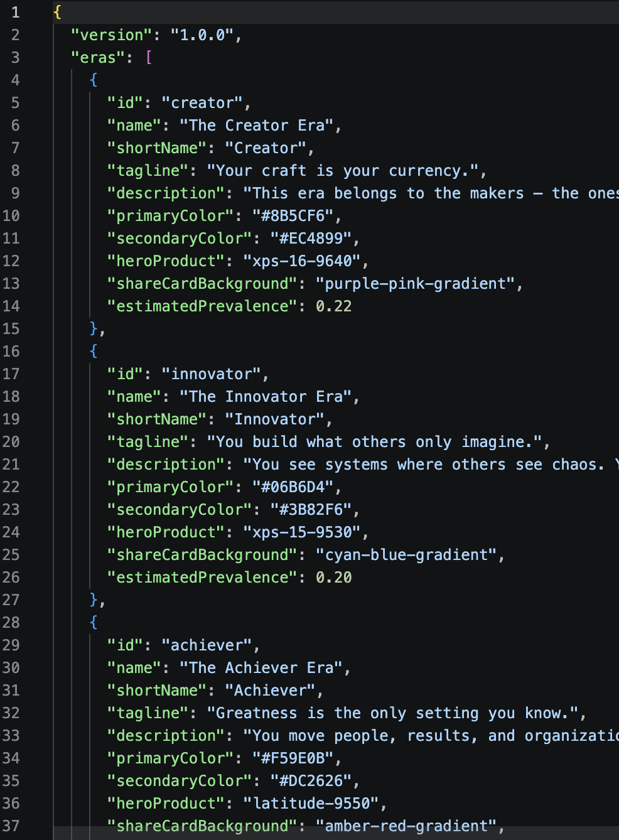The image size is (619, 840).
Task: Click the "The Innovator Era" name string
Action: pyautogui.click(x=266, y=396)
